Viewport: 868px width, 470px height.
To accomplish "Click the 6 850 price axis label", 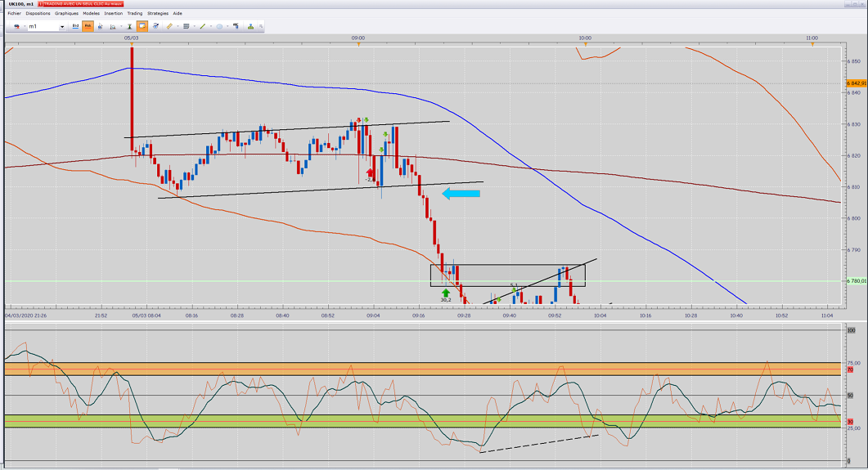I will pos(853,61).
